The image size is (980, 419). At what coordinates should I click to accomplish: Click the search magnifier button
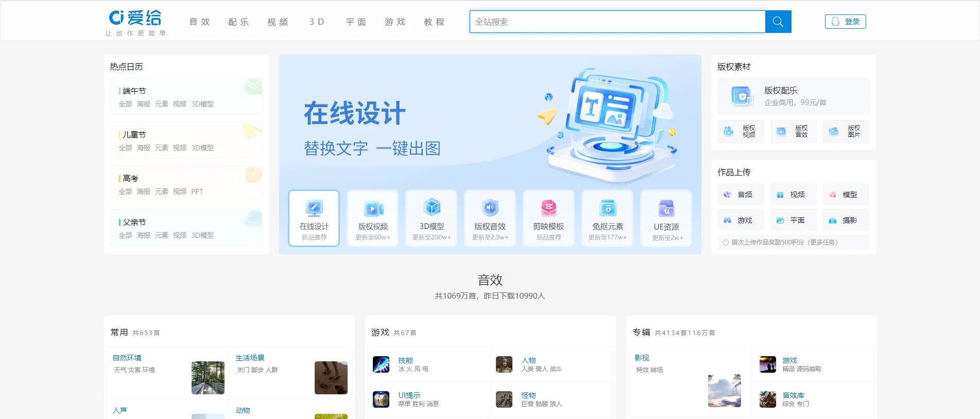(778, 22)
